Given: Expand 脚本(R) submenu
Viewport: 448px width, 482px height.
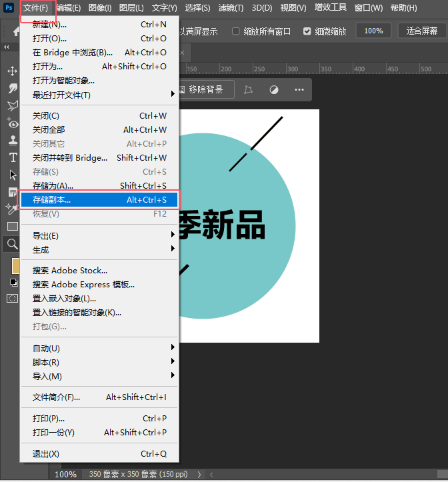Looking at the screenshot, I should [x=99, y=363].
